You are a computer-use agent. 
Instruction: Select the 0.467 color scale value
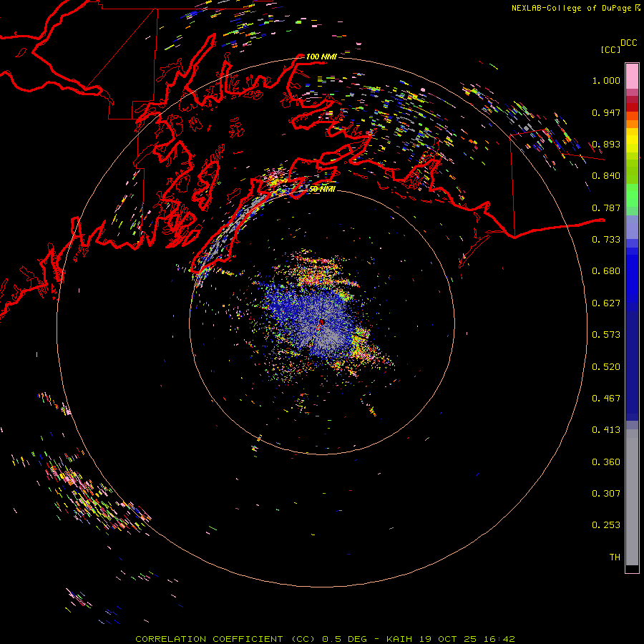point(606,399)
